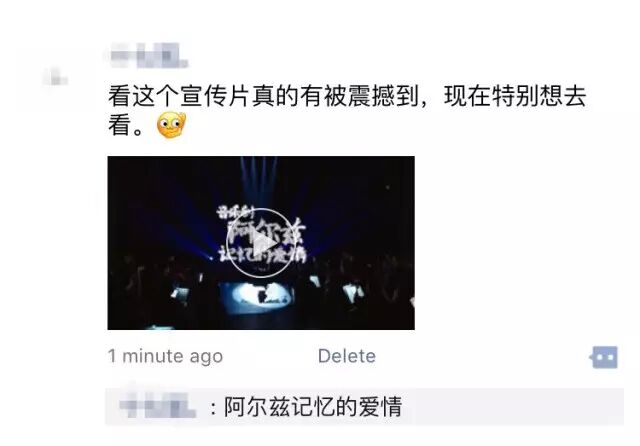Click the blue light beams in the video
This screenshot has height=446, width=640.
click(259, 180)
